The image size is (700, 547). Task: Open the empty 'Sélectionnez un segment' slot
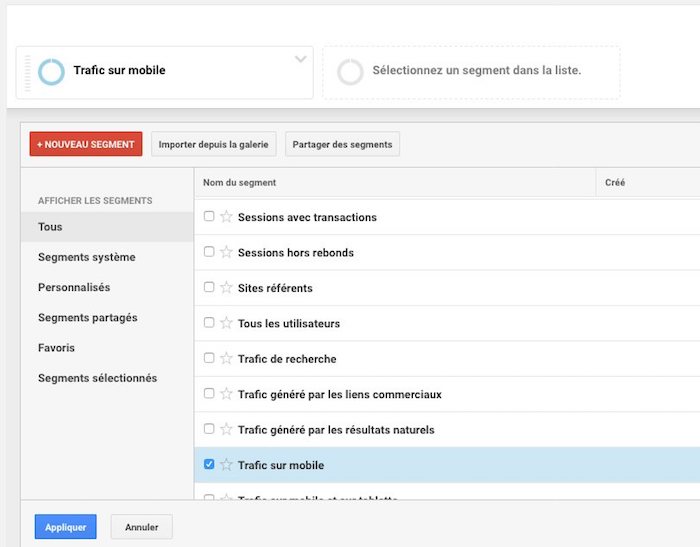point(470,71)
